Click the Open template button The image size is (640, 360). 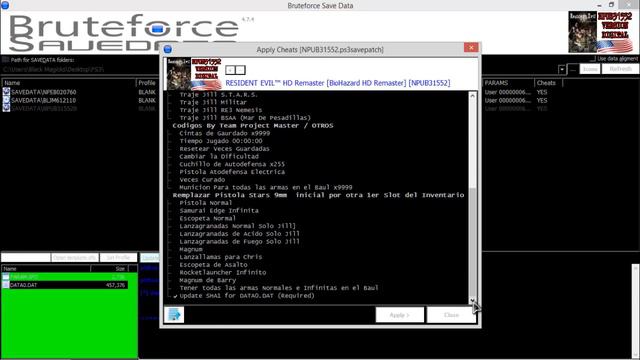pos(75,258)
